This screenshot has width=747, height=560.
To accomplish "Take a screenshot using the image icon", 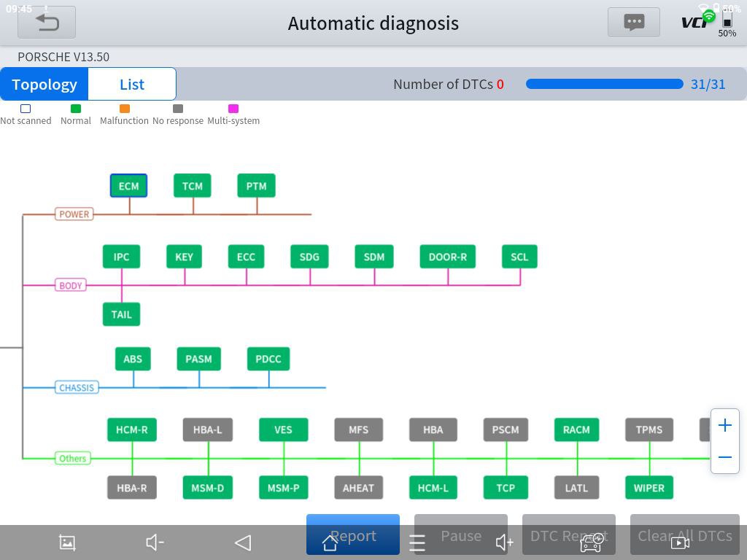I will (67, 542).
